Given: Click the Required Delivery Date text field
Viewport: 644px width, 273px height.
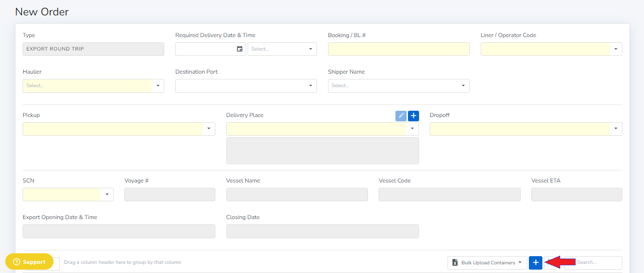Looking at the screenshot, I should (x=206, y=49).
